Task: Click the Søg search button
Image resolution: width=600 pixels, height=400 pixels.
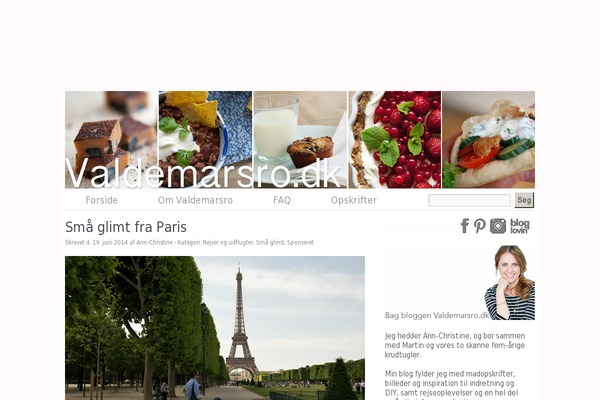Action: point(524,200)
